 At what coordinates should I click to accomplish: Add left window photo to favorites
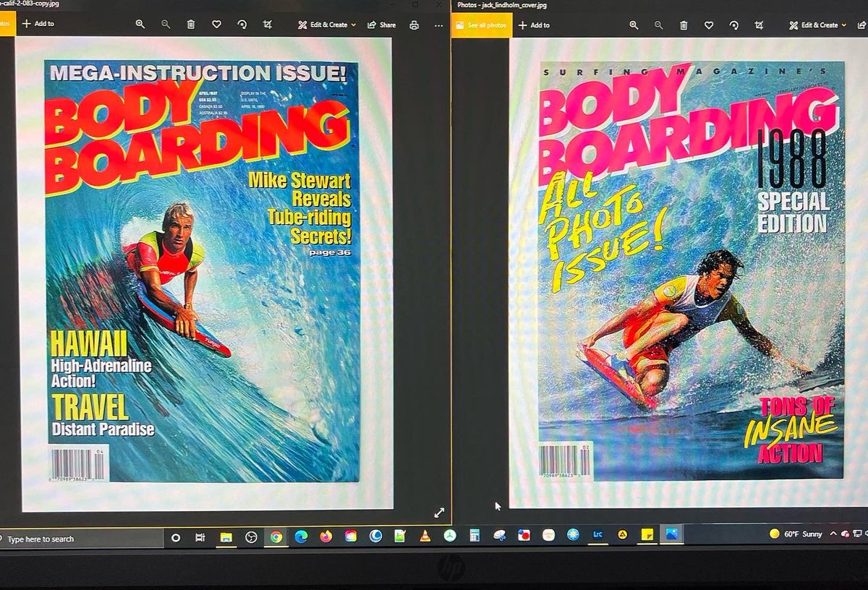tap(216, 24)
